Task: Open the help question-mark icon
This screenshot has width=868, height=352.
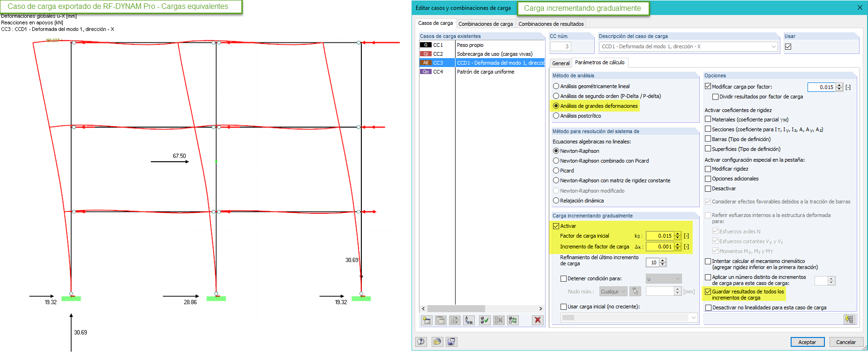Action: [x=421, y=342]
